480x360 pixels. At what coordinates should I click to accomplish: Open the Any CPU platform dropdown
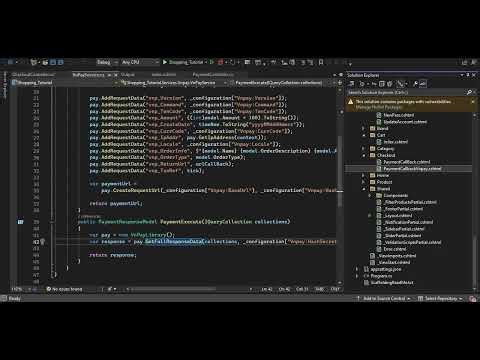click(x=140, y=62)
